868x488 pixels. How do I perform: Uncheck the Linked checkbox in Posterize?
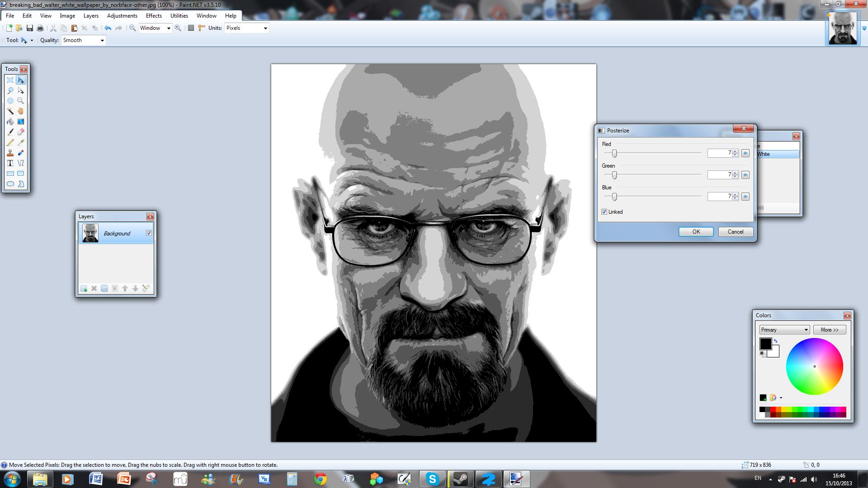[604, 212]
